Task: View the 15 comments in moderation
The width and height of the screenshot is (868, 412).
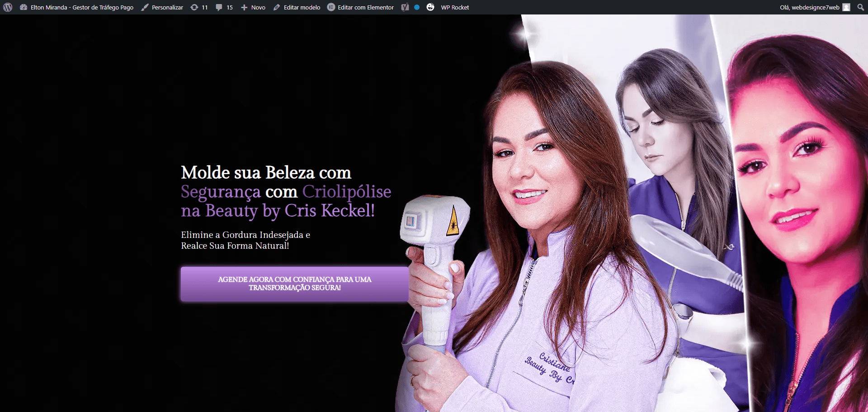Action: pyautogui.click(x=224, y=7)
